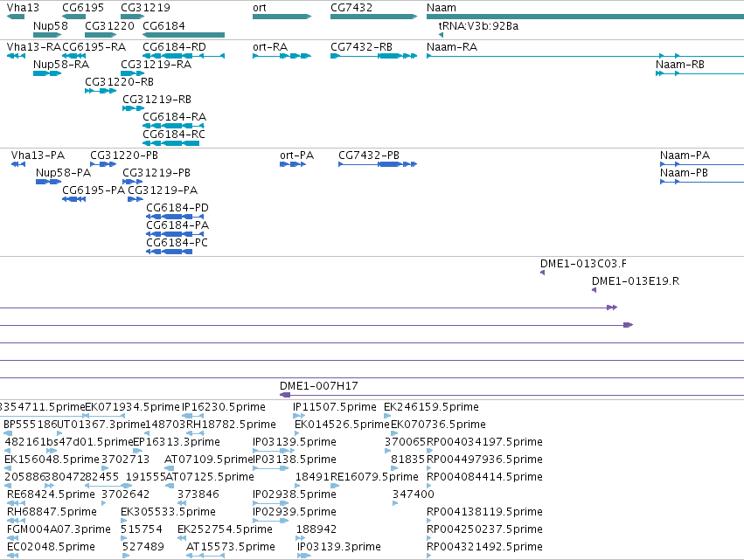Click the Vha13-PA protein label
The image size is (744, 560).
pyautogui.click(x=38, y=156)
